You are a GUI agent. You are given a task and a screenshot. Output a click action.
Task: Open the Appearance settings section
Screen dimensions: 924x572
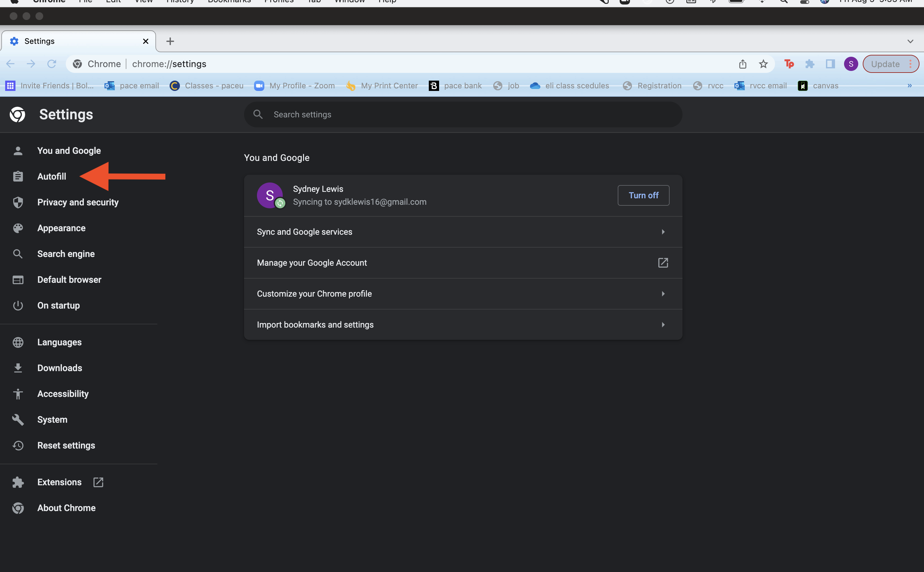pos(61,228)
